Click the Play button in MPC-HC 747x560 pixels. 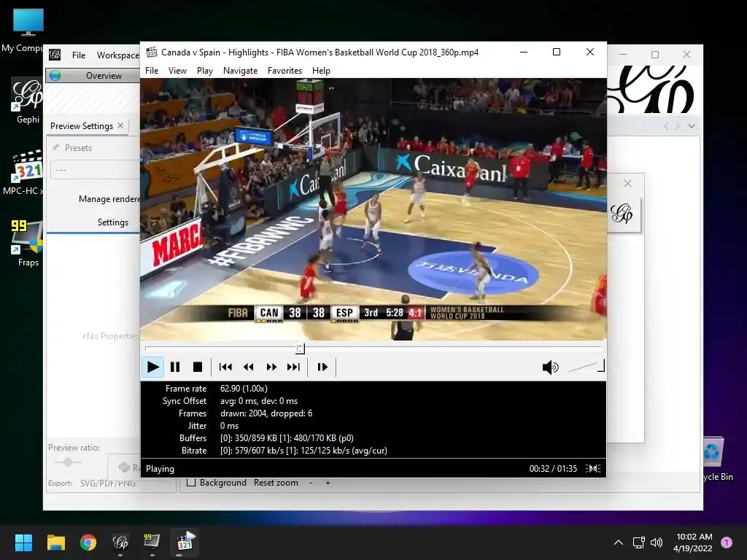[153, 367]
